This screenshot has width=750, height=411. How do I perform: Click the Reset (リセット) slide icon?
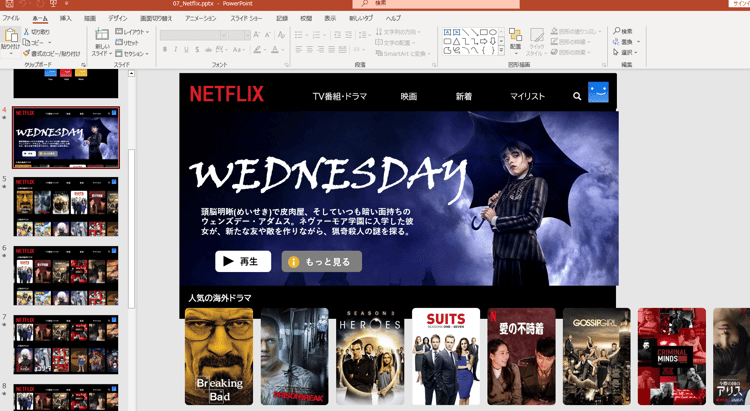click(119, 43)
